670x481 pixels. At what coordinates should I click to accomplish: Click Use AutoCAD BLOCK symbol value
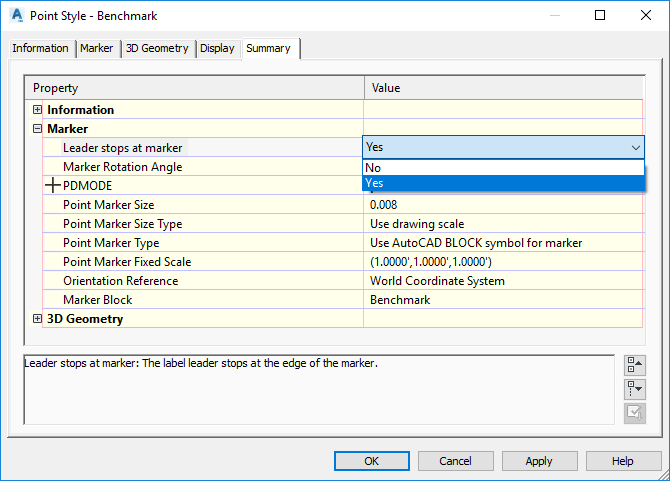pos(476,243)
